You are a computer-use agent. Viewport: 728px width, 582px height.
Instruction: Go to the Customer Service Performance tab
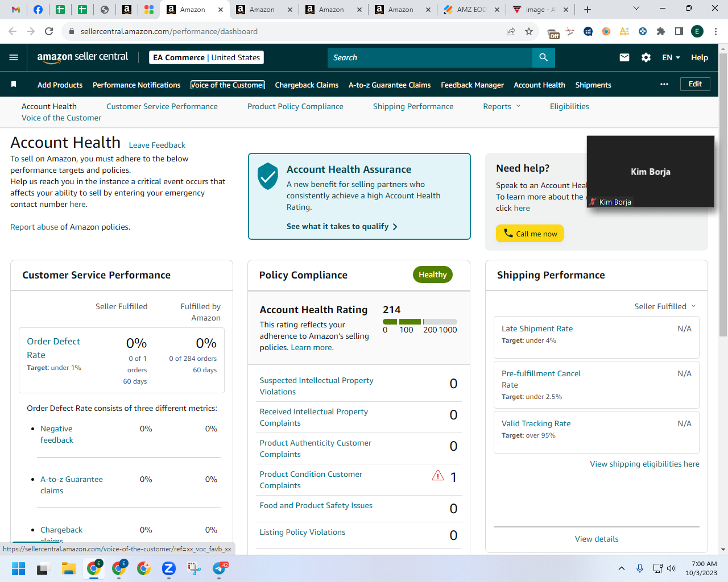coord(162,106)
